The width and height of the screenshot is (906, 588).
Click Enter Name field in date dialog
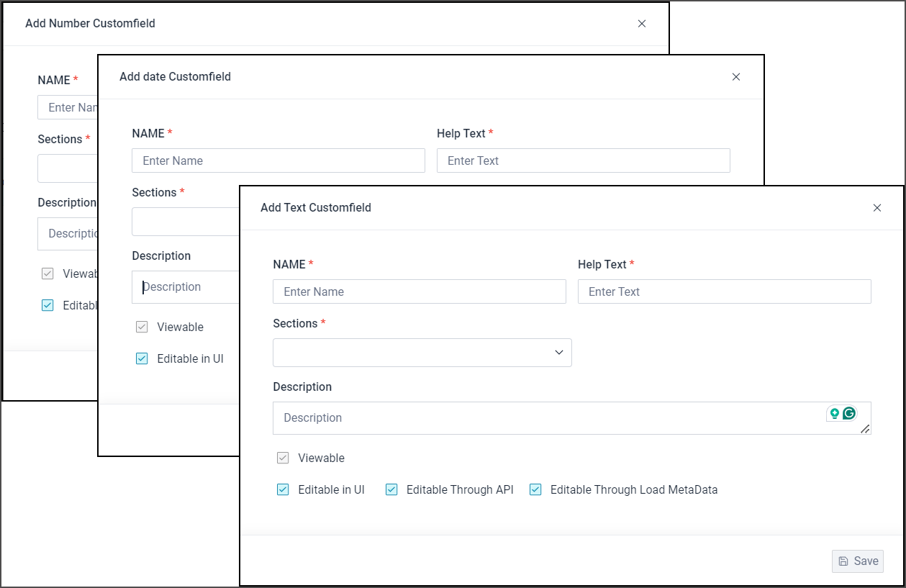click(278, 160)
